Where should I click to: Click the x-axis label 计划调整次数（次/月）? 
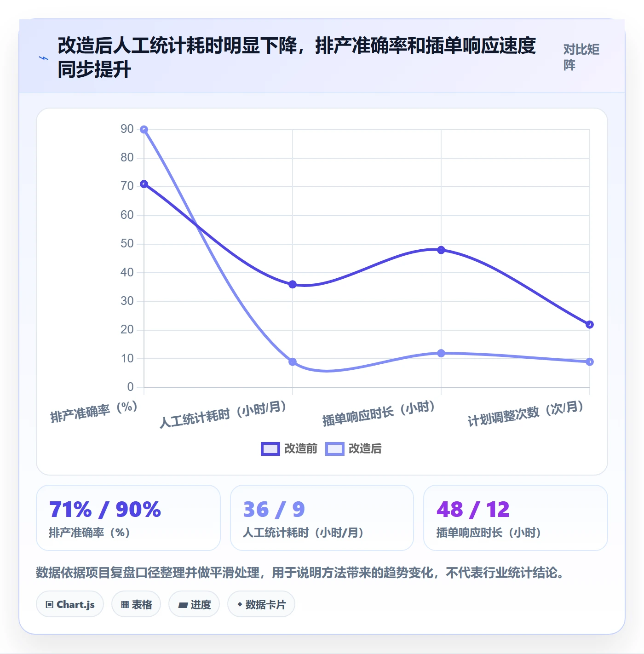click(526, 413)
